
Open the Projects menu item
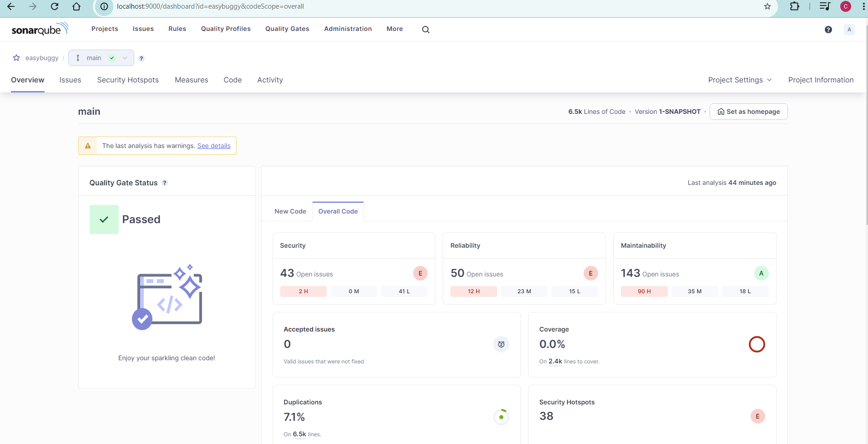pos(105,29)
